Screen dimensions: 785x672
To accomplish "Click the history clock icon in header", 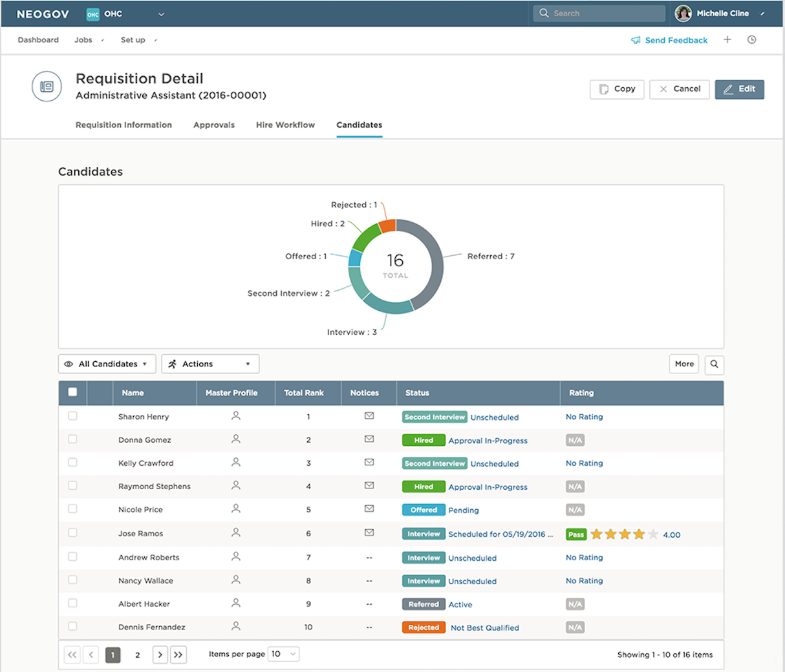I will pyautogui.click(x=751, y=40).
